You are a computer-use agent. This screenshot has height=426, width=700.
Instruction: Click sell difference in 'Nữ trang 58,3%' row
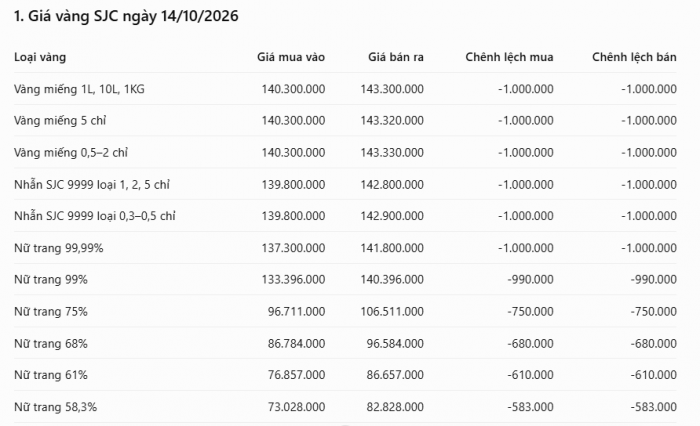[x=654, y=407]
